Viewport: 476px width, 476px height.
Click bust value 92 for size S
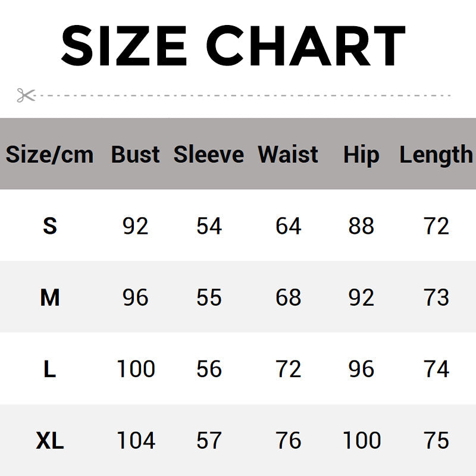pyautogui.click(x=135, y=226)
